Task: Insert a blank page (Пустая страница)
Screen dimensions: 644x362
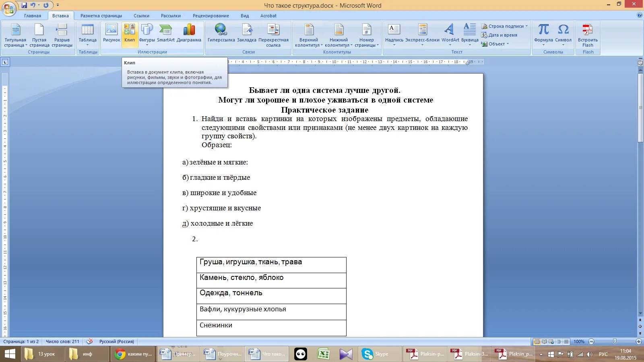Action: click(39, 35)
